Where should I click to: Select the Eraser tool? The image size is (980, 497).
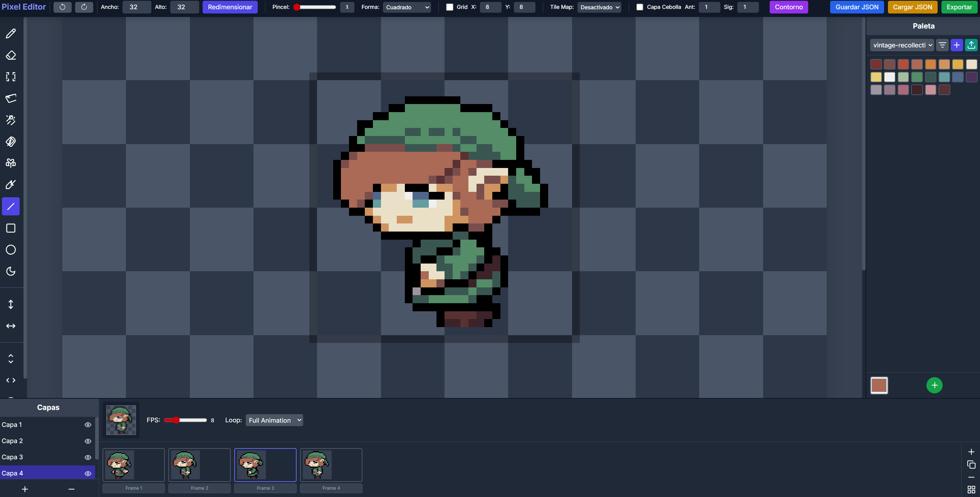pyautogui.click(x=11, y=55)
